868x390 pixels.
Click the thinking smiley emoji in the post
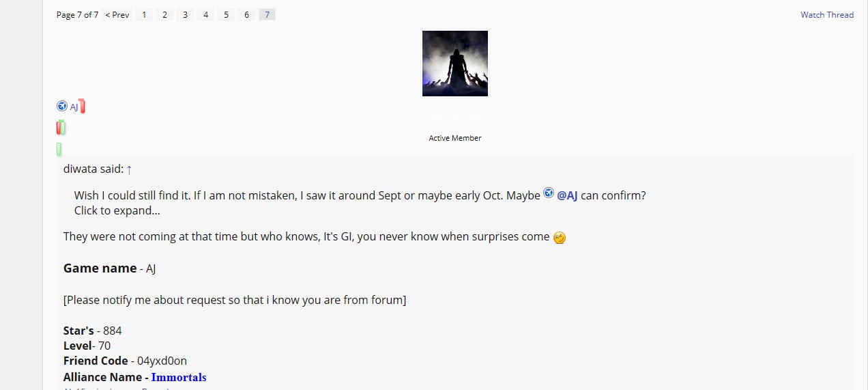click(560, 238)
